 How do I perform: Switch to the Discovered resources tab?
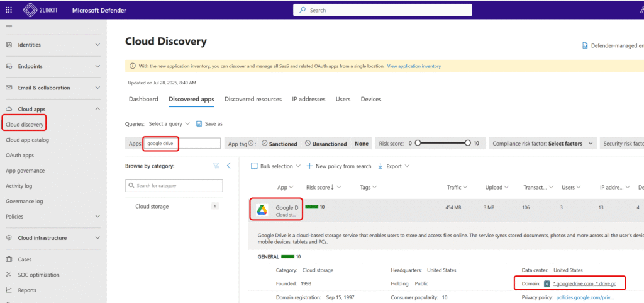coord(253,99)
